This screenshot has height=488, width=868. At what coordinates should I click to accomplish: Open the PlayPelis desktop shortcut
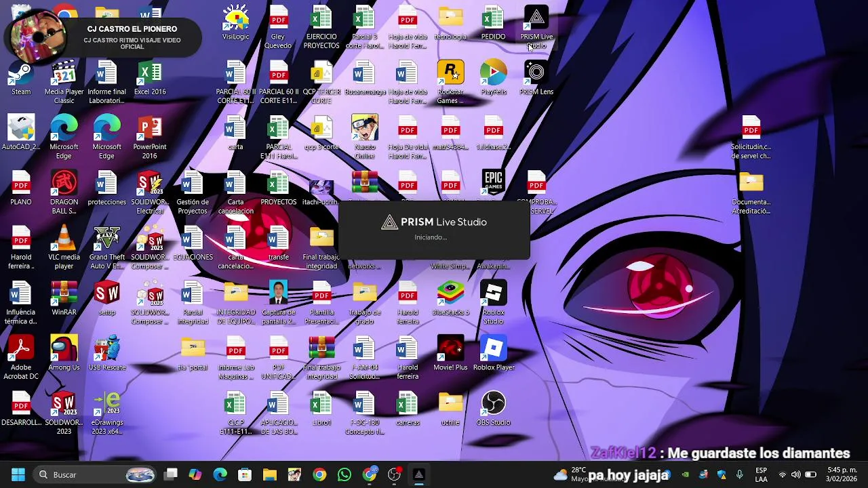tap(494, 77)
